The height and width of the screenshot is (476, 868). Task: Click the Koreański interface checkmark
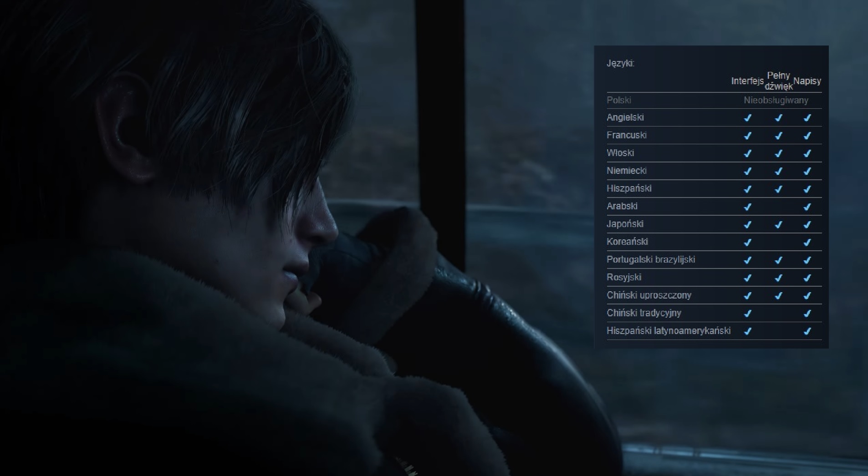[747, 242]
